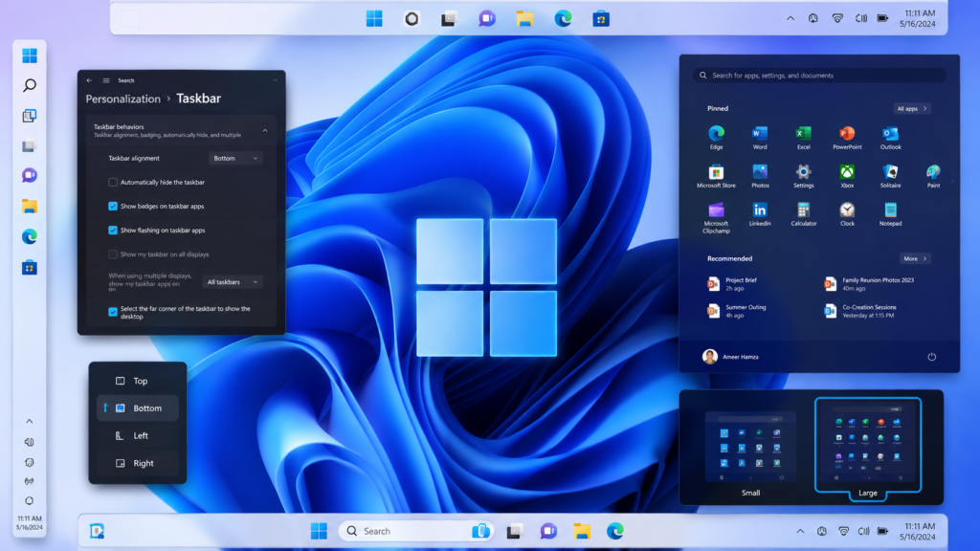Open Calculator from pinned apps
Viewport: 980px width, 551px height.
click(x=804, y=213)
